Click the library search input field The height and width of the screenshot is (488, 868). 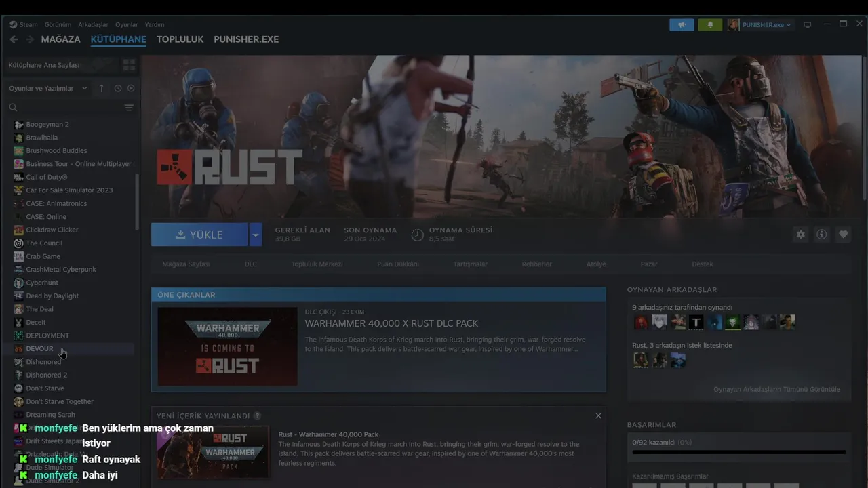(x=71, y=107)
